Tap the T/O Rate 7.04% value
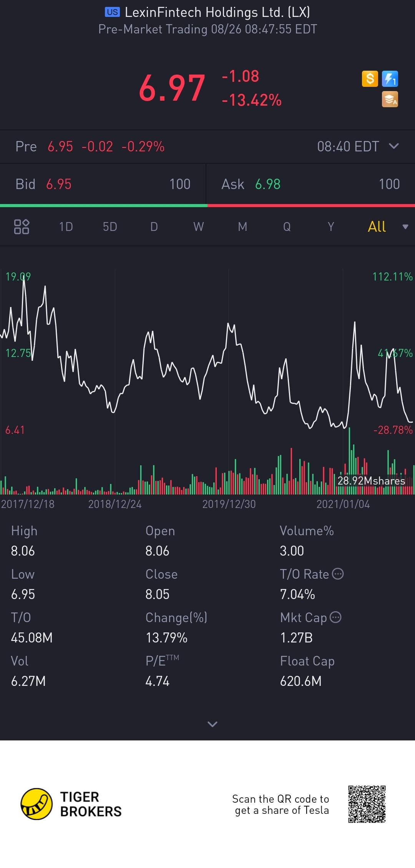Viewport: 415px width, 868px height. 297,594
